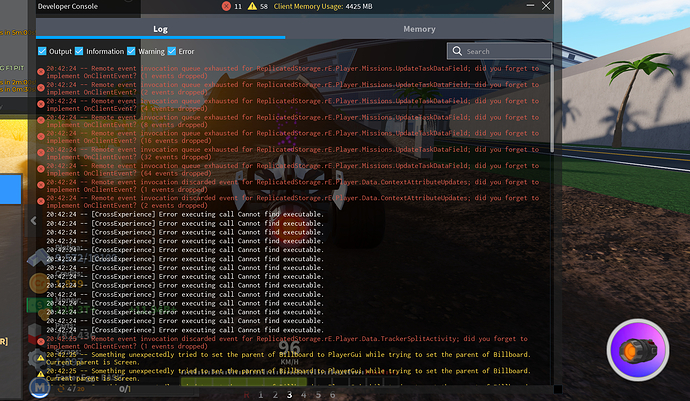Click the magnifier icon in search box

(457, 51)
